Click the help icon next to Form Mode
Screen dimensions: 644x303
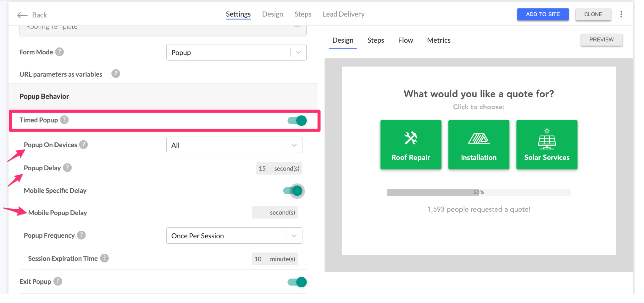[x=59, y=52]
